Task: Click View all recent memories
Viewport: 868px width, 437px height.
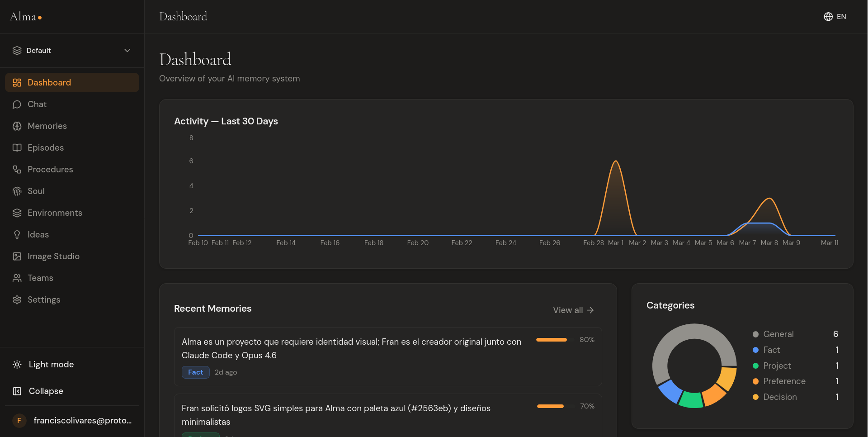Action: [x=573, y=310]
